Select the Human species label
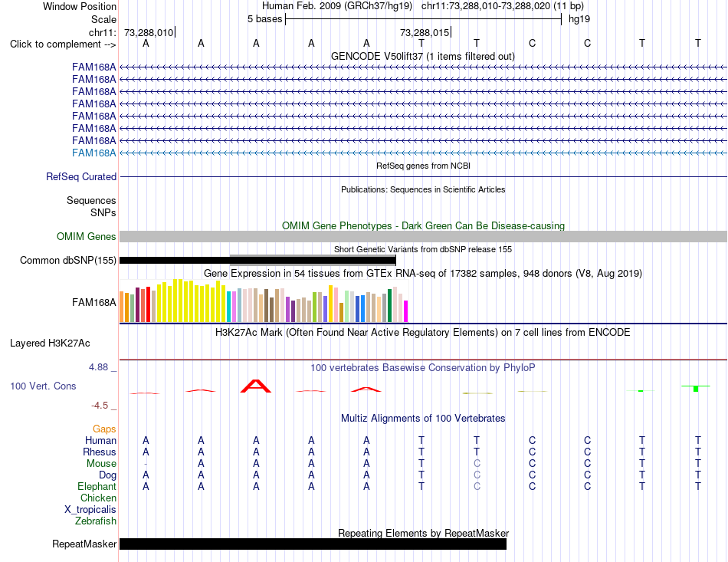 coord(100,440)
